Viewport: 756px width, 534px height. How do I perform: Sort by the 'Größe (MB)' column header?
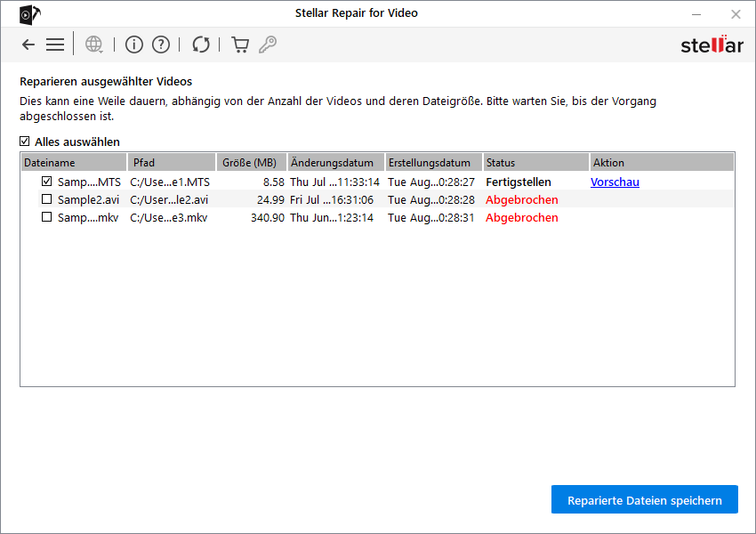point(251,163)
